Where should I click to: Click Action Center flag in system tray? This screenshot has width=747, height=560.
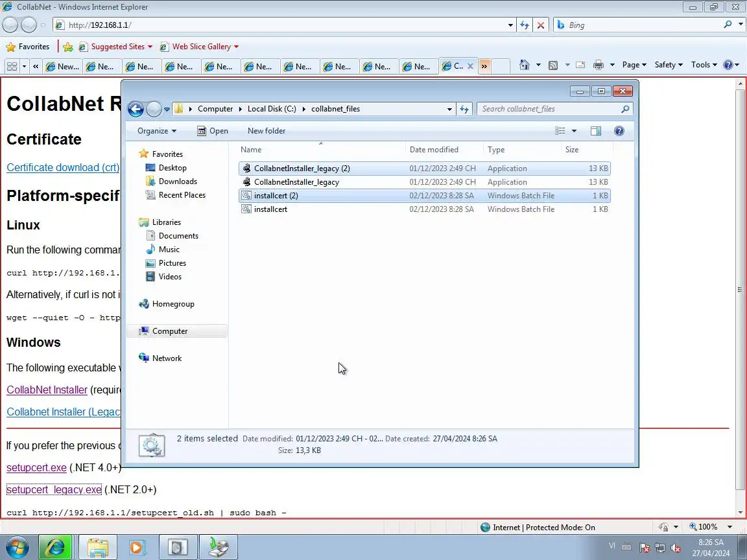645,548
